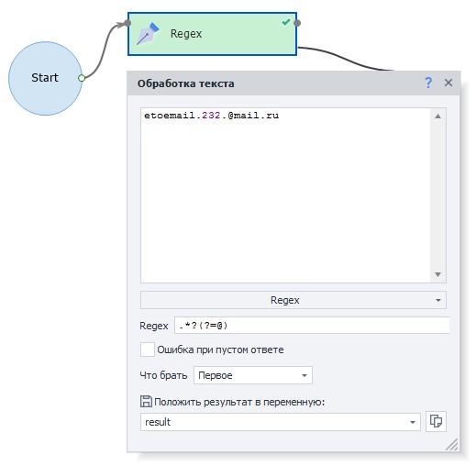
Task: Click the text area scroll down arrow
Action: coord(437,274)
